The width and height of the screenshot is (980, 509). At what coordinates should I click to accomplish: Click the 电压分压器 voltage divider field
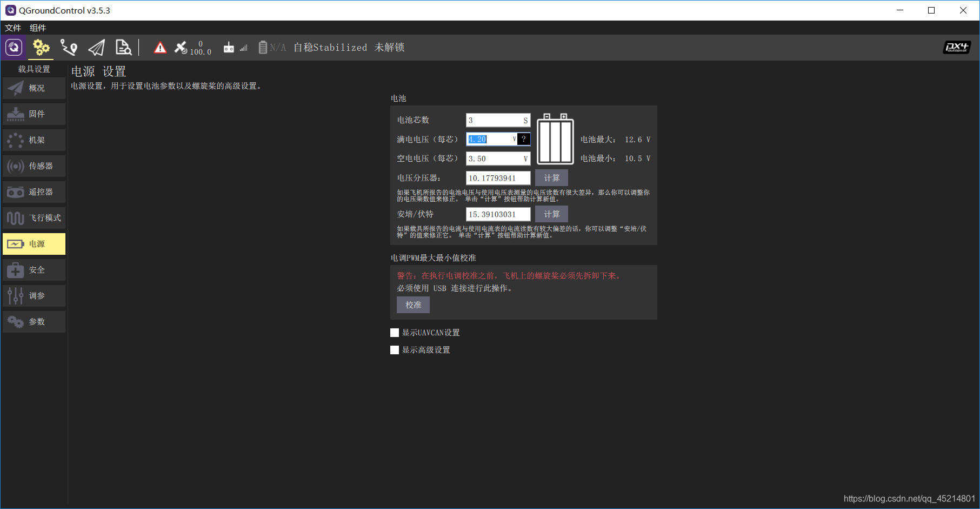[498, 178]
